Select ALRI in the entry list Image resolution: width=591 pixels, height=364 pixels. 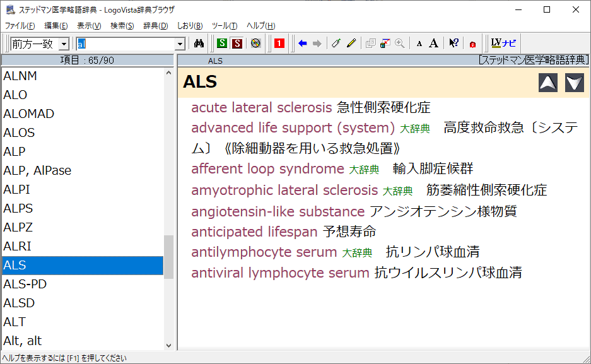[x=83, y=246]
